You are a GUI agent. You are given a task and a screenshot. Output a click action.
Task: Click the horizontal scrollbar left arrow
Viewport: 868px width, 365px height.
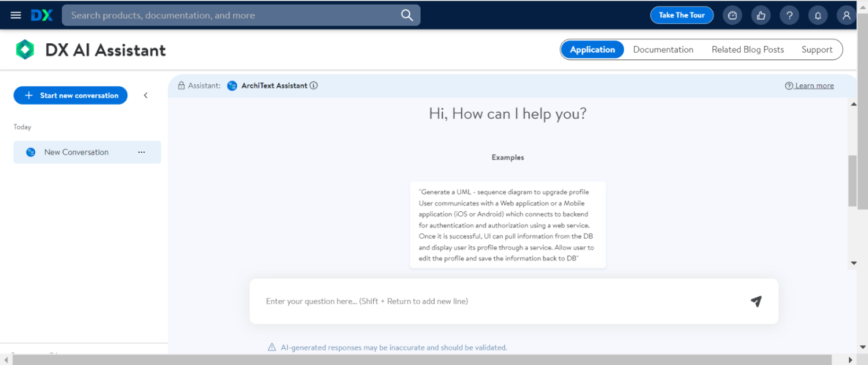pyautogui.click(x=6, y=360)
